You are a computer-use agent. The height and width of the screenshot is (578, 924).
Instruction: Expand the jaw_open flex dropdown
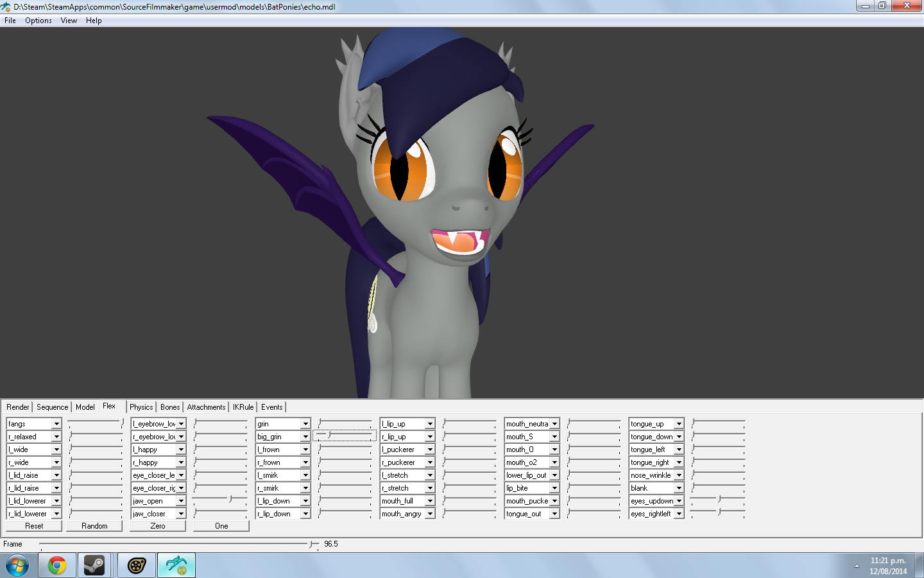(x=181, y=501)
